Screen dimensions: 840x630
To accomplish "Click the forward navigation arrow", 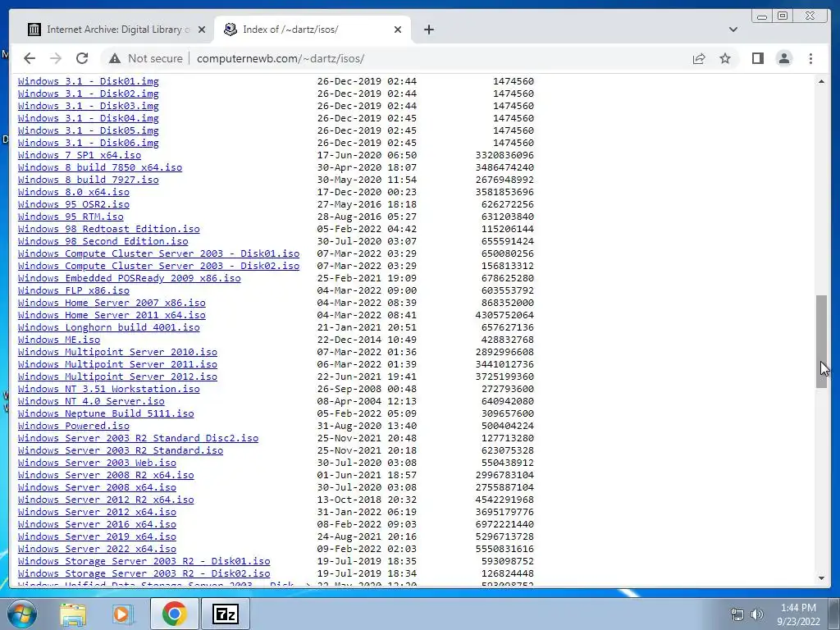I will pos(56,58).
